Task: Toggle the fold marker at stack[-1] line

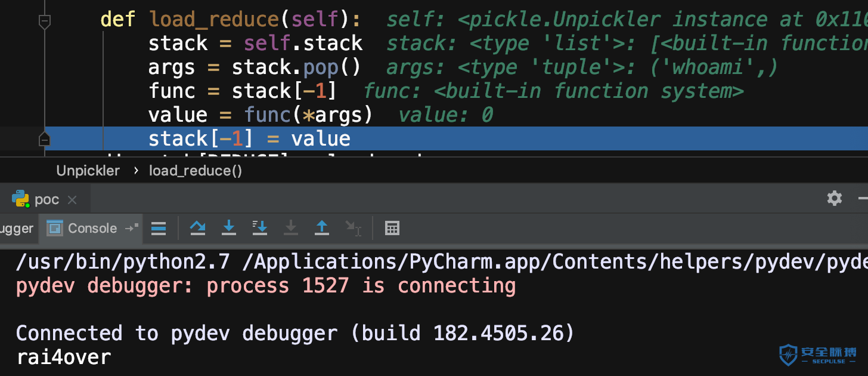Action: click(x=44, y=139)
